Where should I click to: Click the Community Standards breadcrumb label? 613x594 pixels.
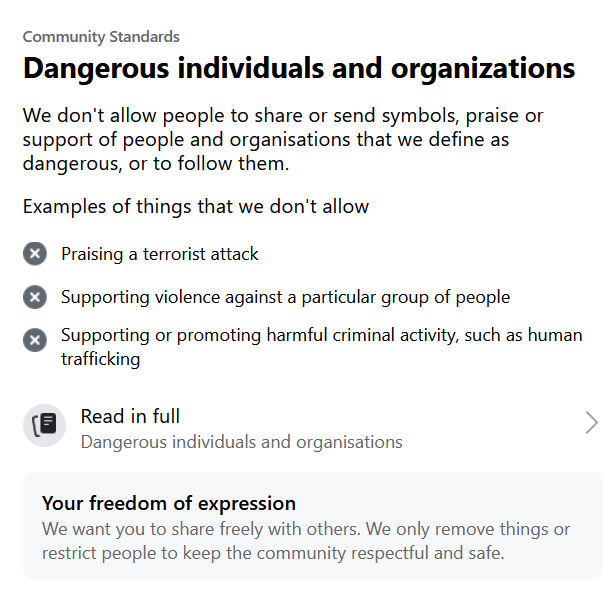tap(101, 37)
